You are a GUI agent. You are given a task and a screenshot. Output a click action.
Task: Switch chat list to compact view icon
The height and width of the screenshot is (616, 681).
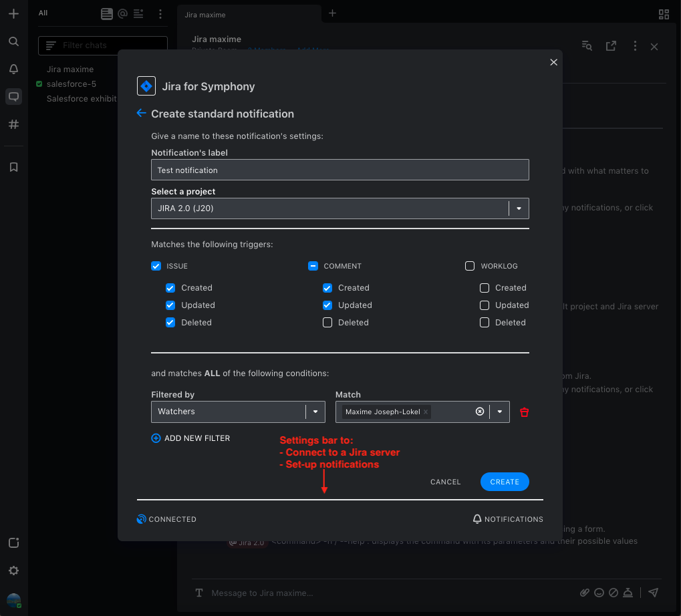[x=138, y=14]
